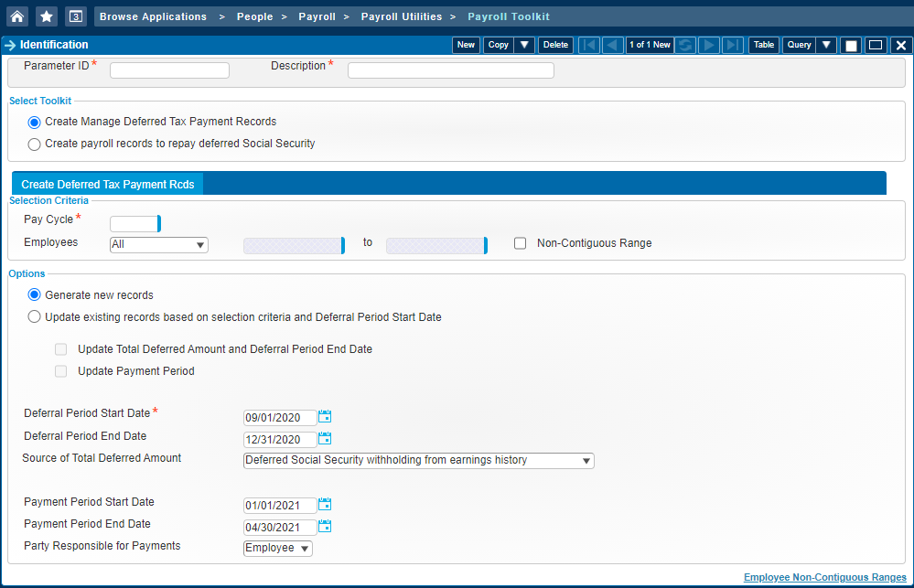The image size is (914, 588).
Task: Click the Parameter ID input field
Action: point(169,70)
